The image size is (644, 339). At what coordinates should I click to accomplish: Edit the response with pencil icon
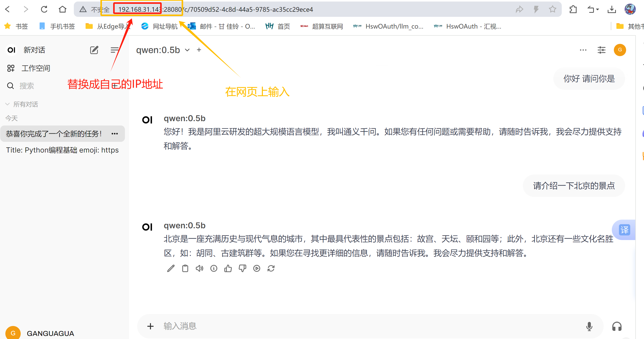[171, 268]
